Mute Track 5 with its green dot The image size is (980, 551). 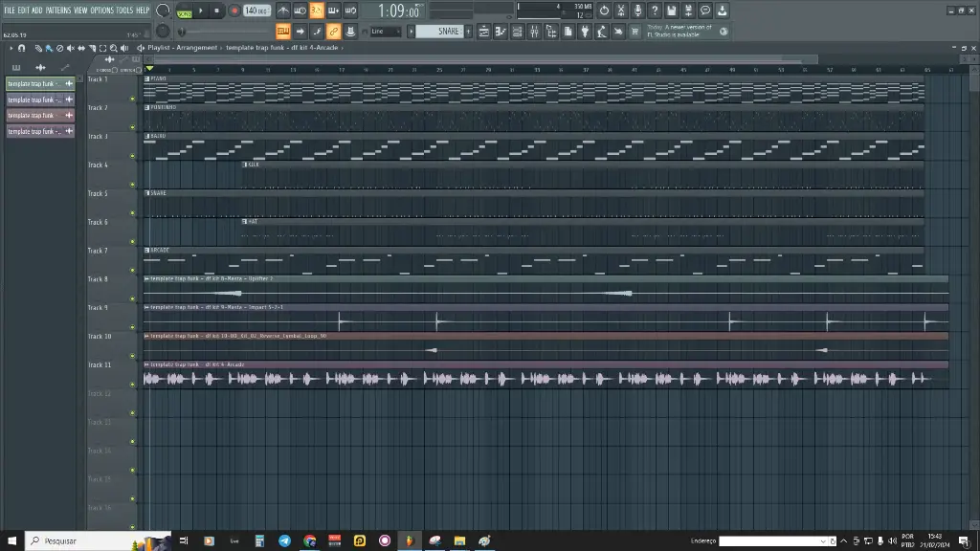pyautogui.click(x=132, y=213)
